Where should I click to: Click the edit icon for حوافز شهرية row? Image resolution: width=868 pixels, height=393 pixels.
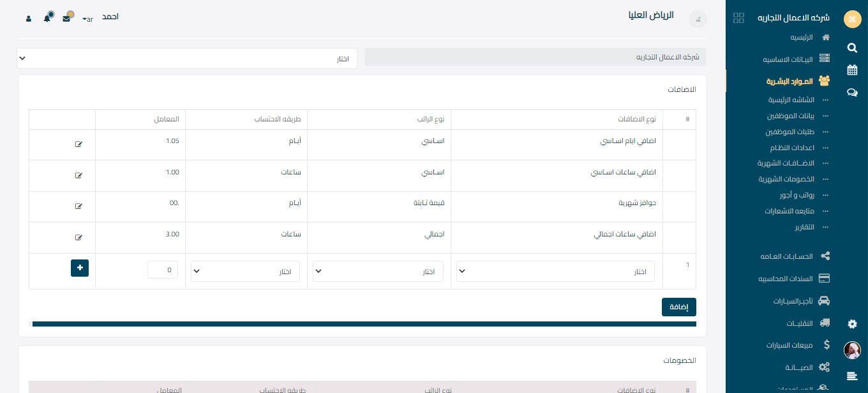[79, 206]
